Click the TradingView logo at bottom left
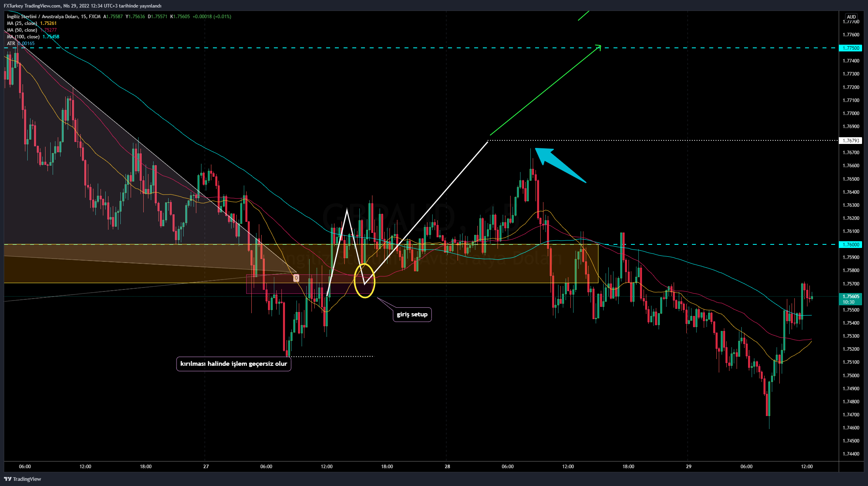This screenshot has height=486, width=868. point(23,479)
